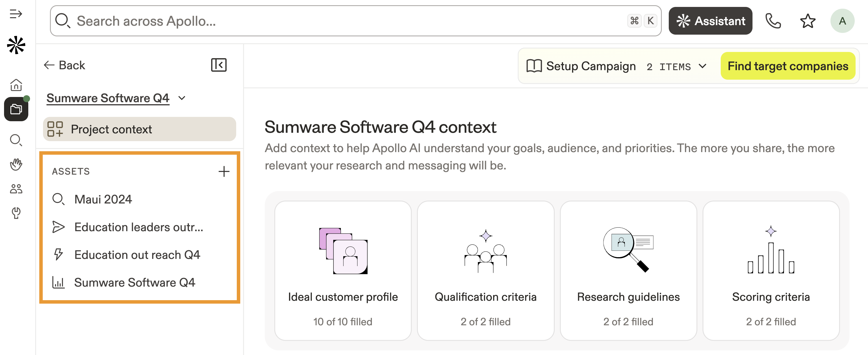Screen dimensions: 868x355
Task: Open the Ideal customer profile card
Action: pos(343,271)
